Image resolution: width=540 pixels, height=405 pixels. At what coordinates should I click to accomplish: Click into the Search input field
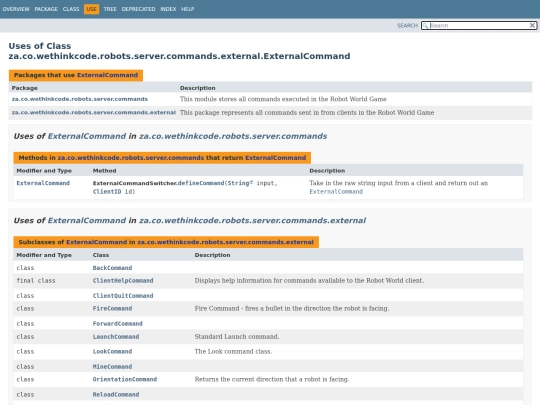(x=479, y=25)
